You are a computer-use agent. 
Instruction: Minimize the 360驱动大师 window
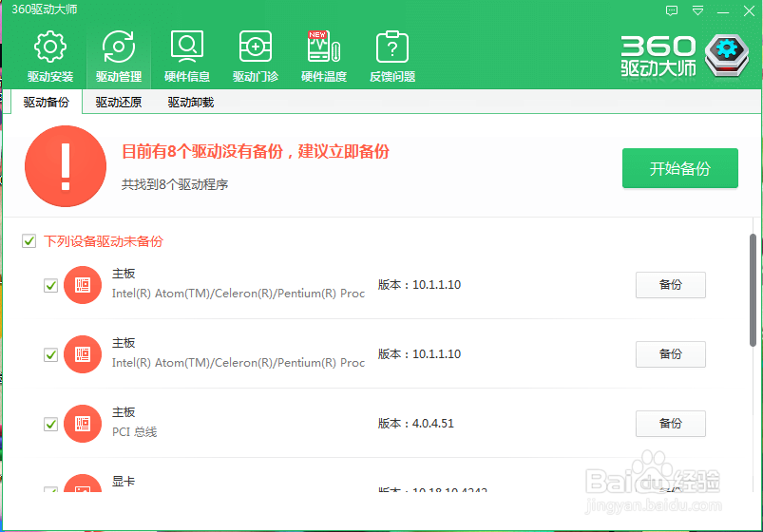(723, 11)
